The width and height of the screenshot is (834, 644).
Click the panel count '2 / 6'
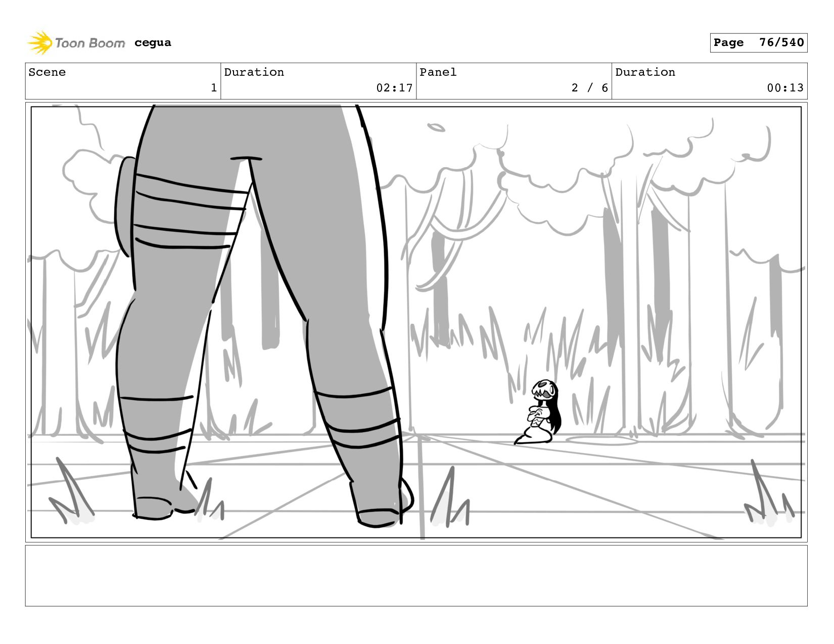tap(589, 88)
